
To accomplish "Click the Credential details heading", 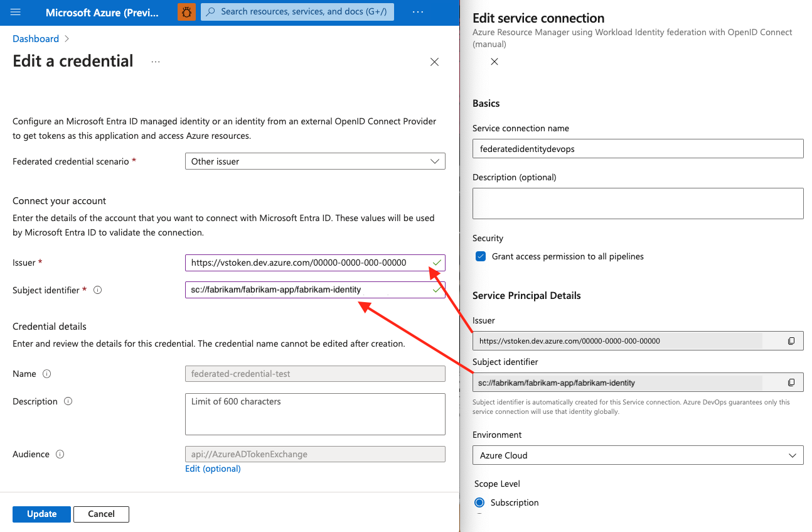I will point(50,327).
